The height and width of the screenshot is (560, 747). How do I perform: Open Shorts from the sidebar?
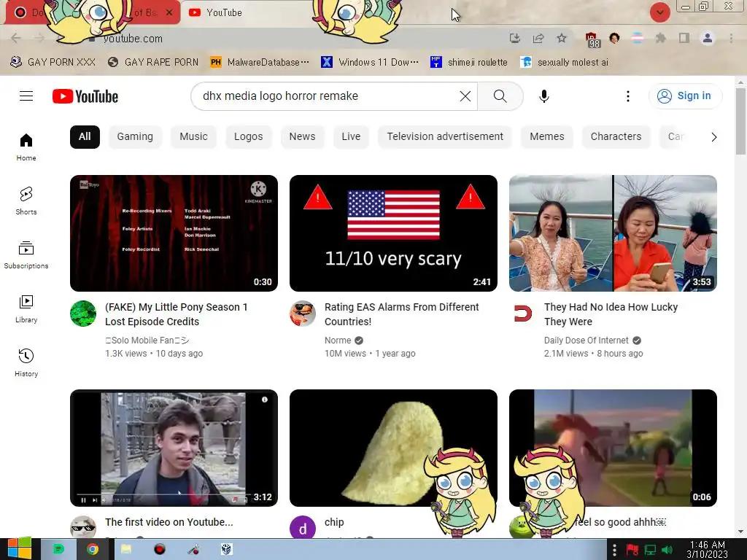pos(26,201)
